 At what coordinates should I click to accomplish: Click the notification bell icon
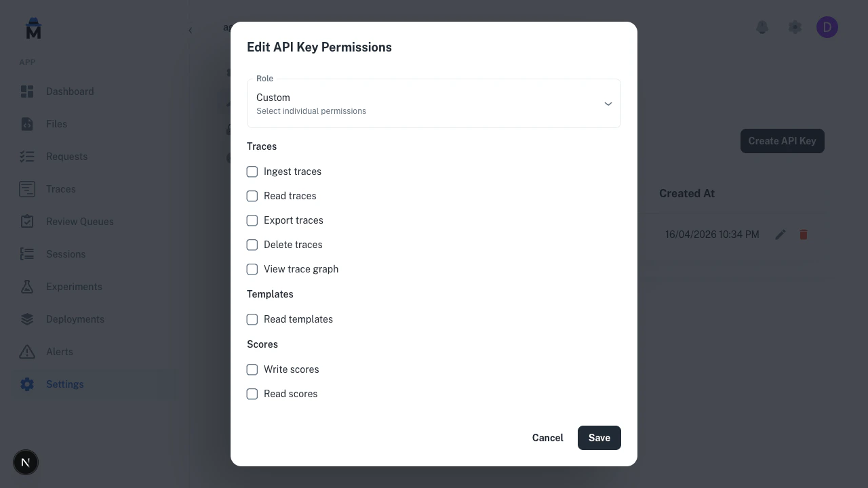click(762, 27)
